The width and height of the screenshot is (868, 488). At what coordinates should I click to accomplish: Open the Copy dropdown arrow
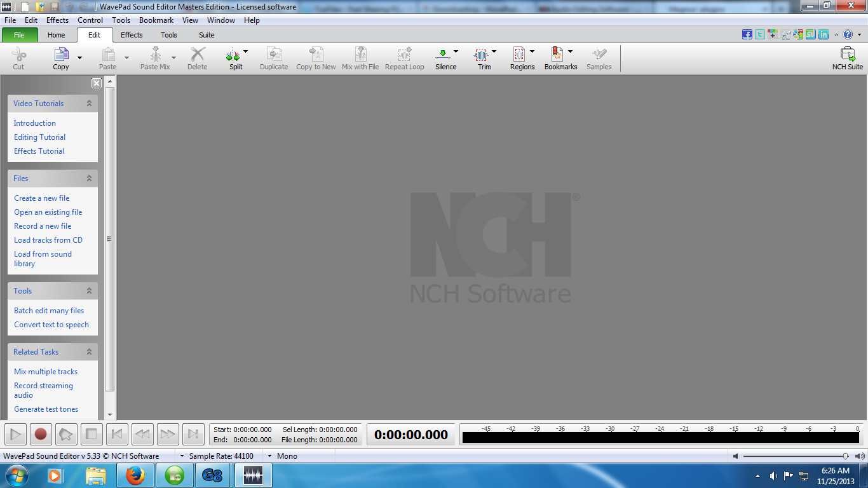tap(79, 58)
